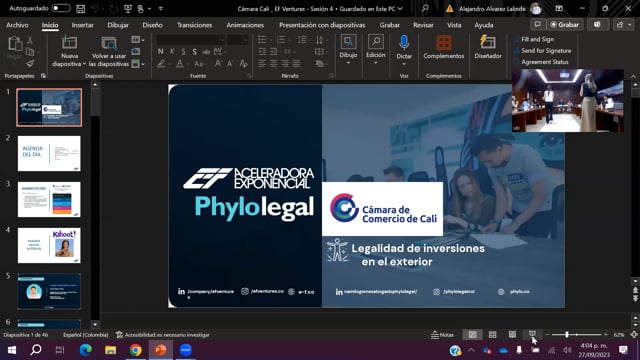Fit slide to current window icon

(x=633, y=335)
